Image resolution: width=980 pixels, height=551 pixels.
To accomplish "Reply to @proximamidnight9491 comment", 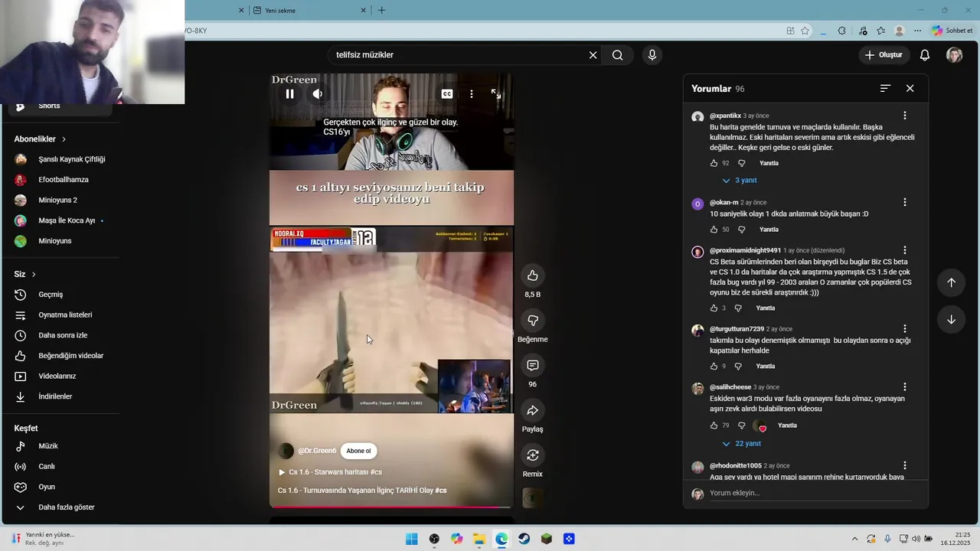I will 766,308.
